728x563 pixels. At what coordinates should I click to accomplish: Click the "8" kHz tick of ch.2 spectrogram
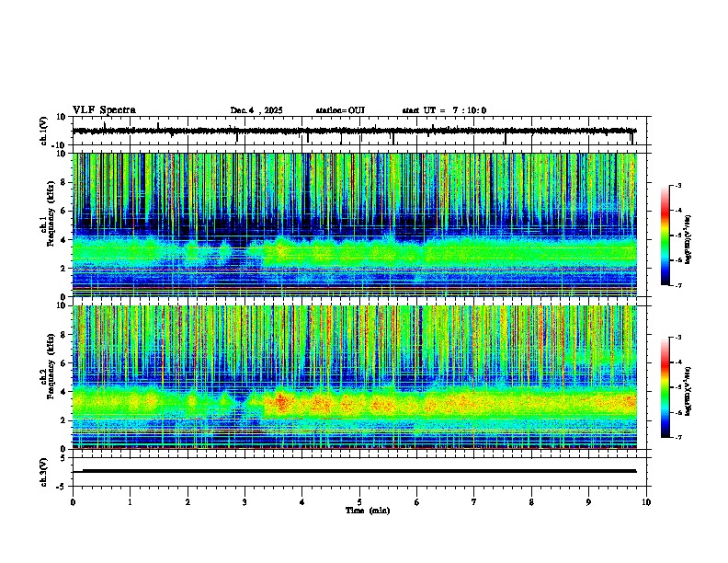point(63,335)
